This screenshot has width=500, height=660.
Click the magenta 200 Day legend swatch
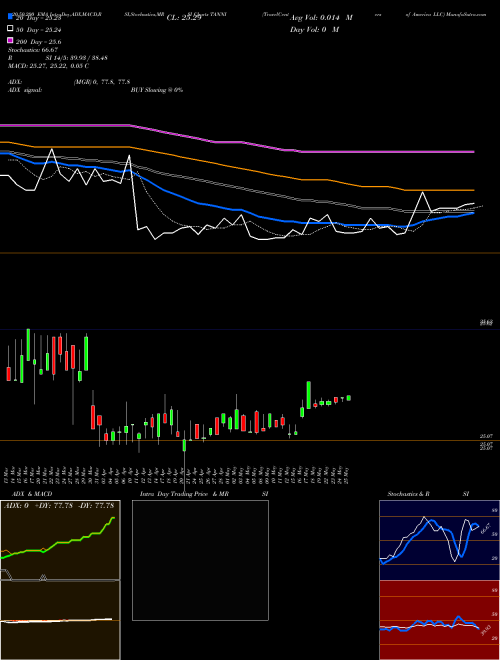(10, 40)
